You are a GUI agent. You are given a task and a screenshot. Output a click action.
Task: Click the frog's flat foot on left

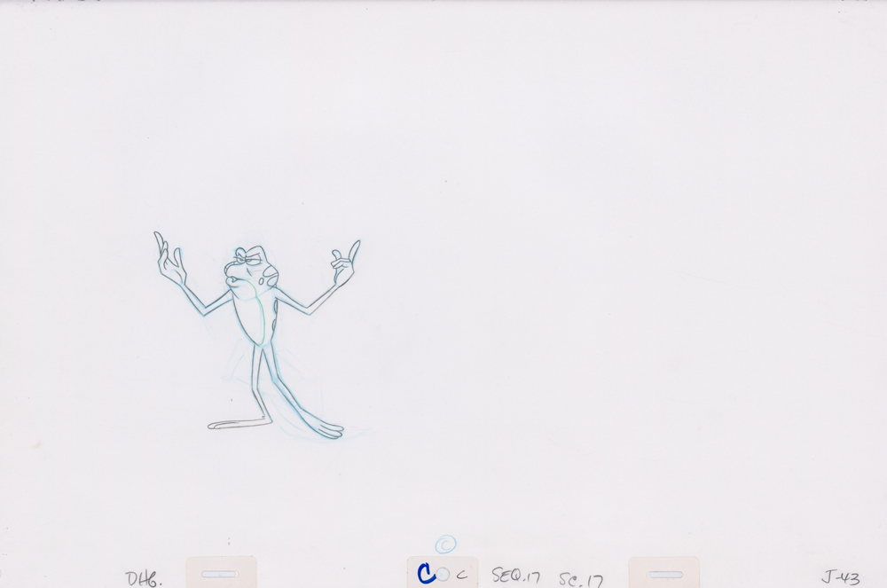[236, 423]
